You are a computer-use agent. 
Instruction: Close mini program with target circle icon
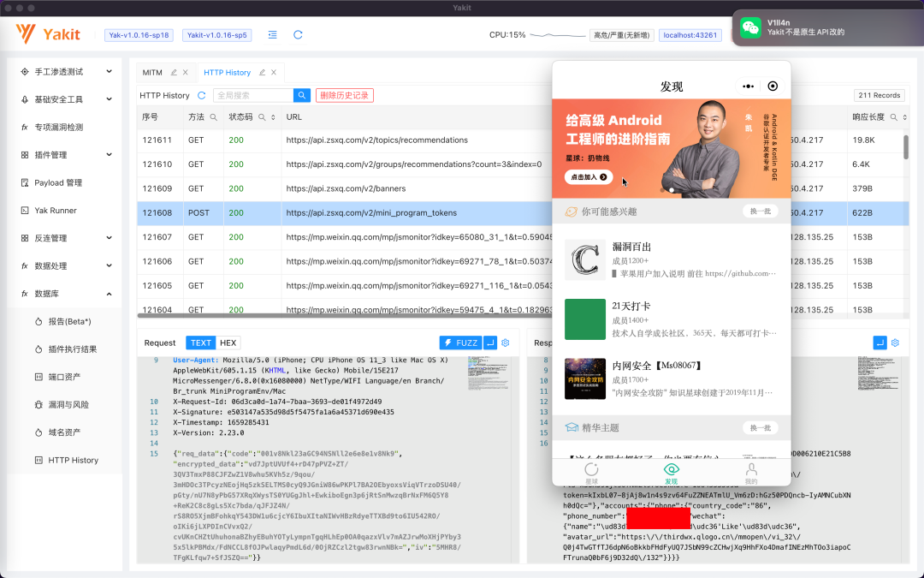tap(773, 86)
